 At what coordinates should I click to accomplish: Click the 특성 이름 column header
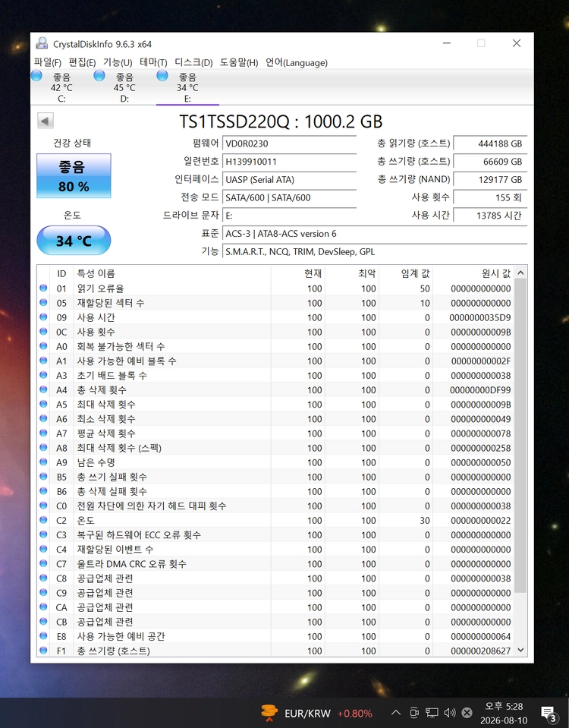(171, 273)
